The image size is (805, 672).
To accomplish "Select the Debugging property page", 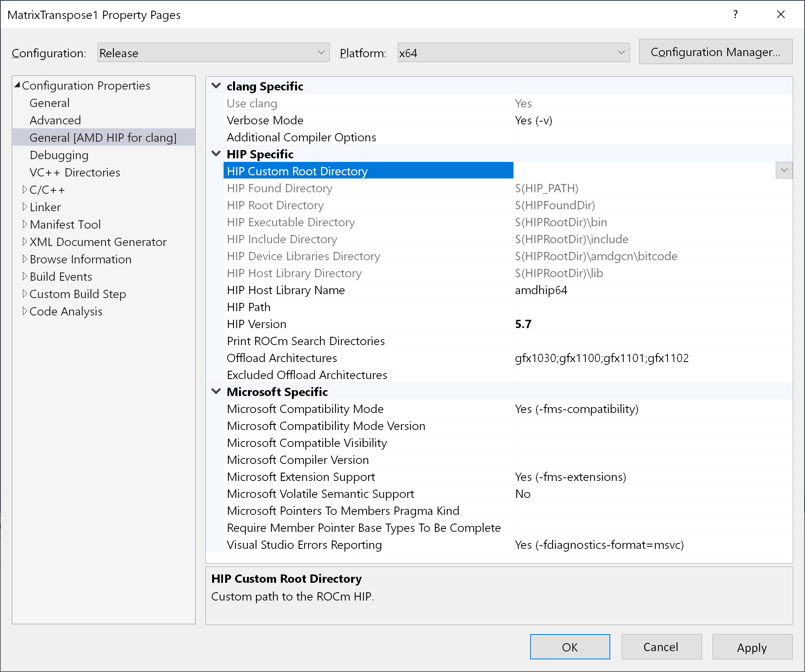I will point(59,155).
